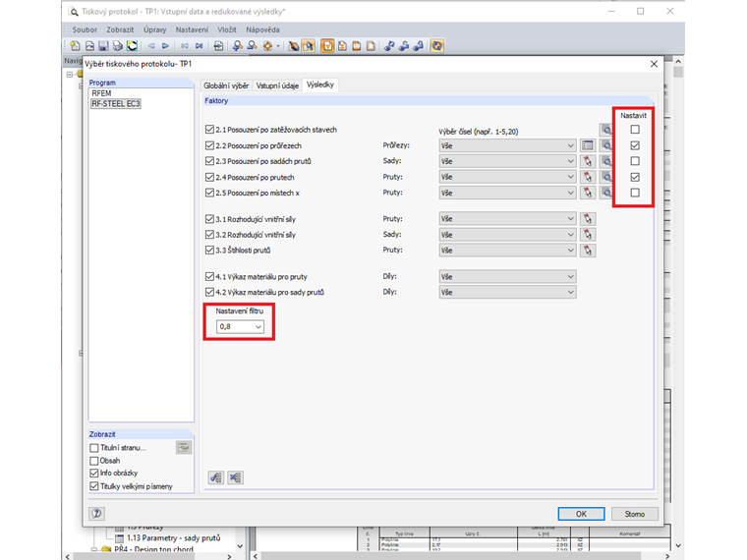Select tree item 1.13 Parametry - sady prutů
Viewport: 747px width, 560px height.
(x=173, y=538)
